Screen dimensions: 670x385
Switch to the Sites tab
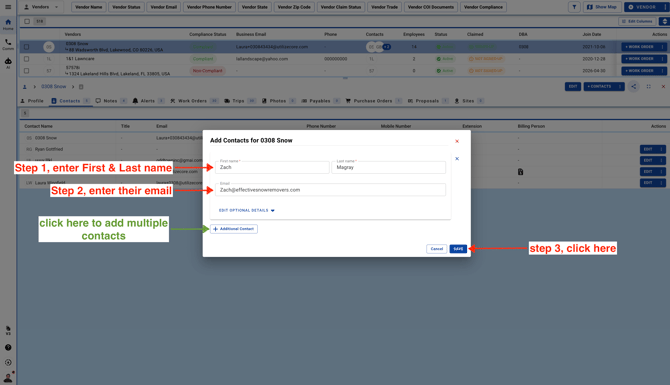[468, 101]
